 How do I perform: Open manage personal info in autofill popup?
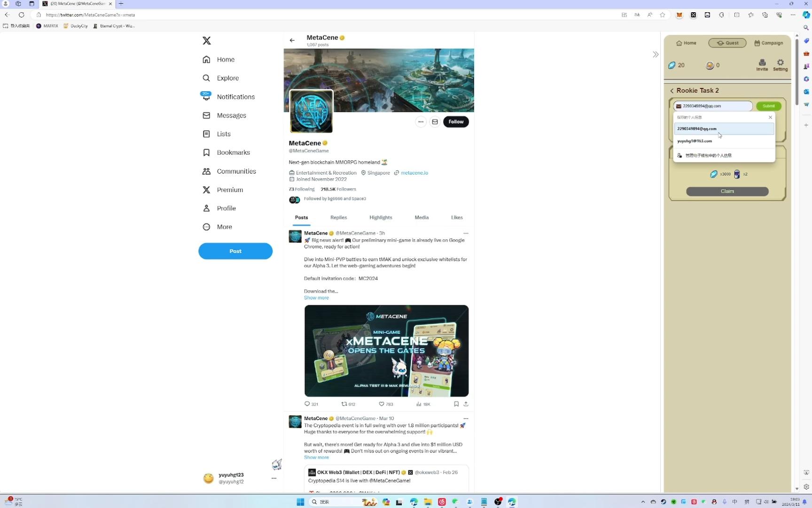pos(724,156)
